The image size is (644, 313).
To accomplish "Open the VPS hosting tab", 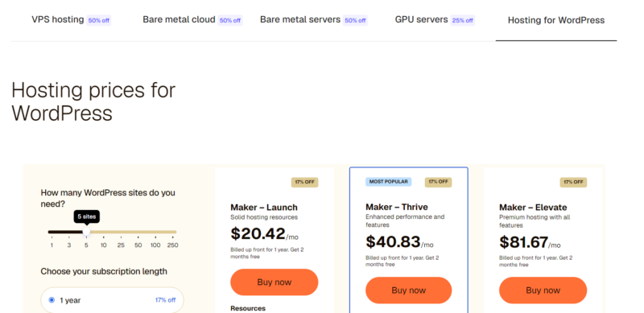I will coord(57,20).
